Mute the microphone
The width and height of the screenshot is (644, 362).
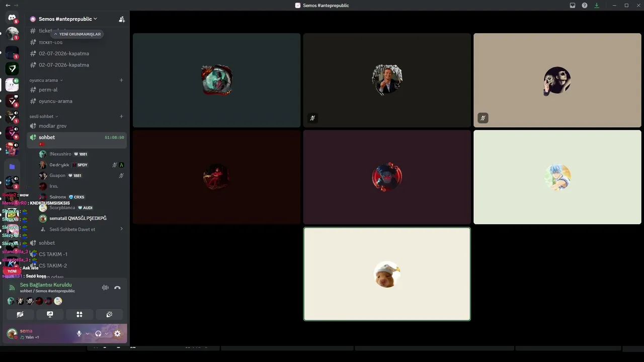point(79,333)
